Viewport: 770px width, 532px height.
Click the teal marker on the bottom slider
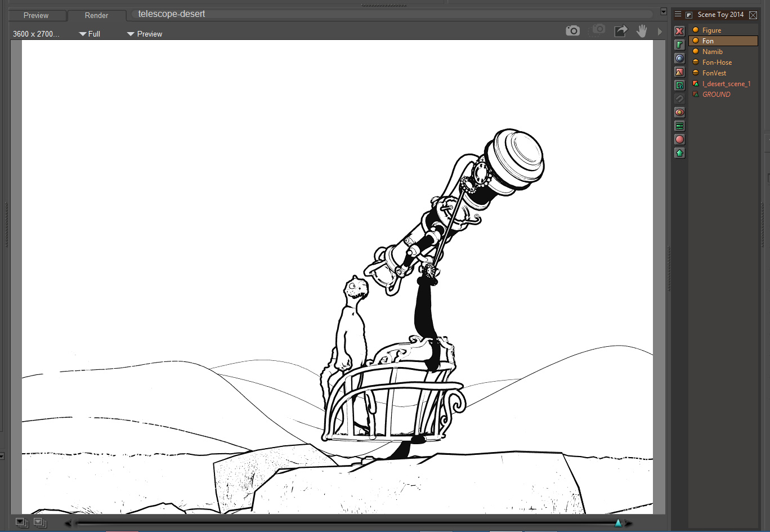pyautogui.click(x=618, y=523)
